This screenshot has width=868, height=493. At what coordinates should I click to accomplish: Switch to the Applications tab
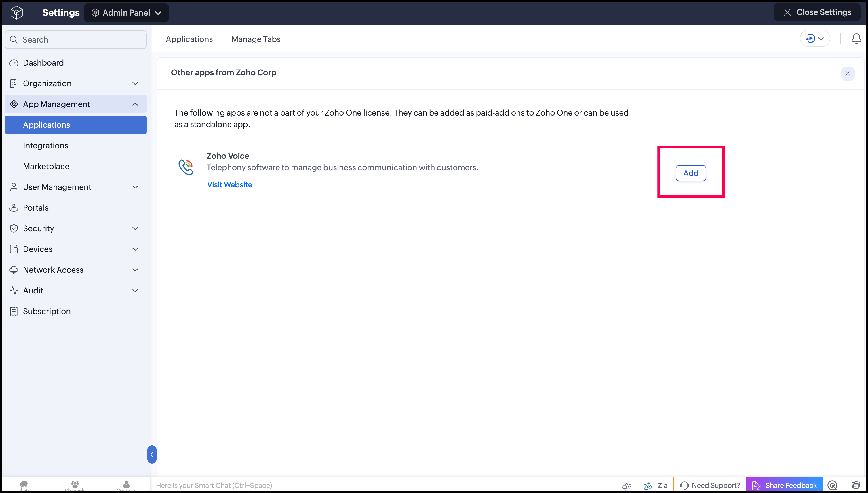(189, 39)
